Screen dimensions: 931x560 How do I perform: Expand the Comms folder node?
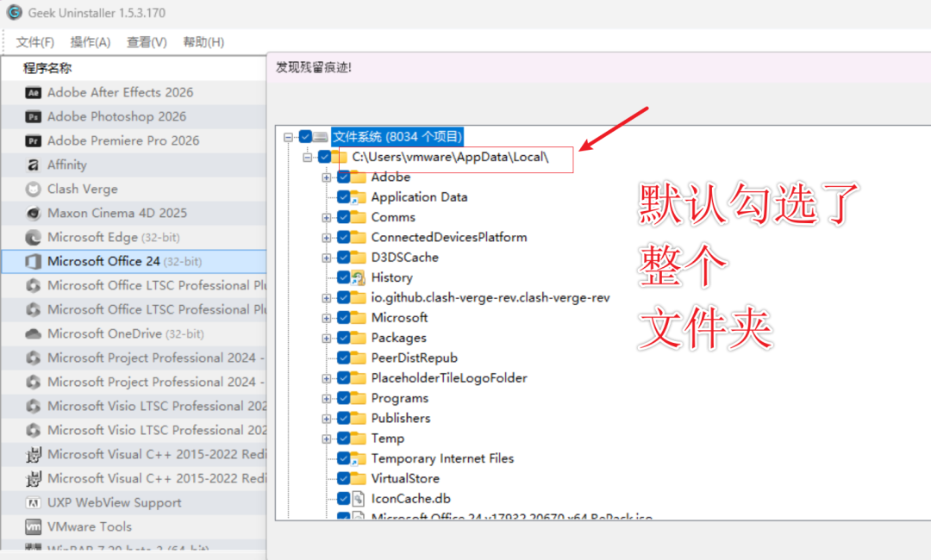(x=327, y=218)
